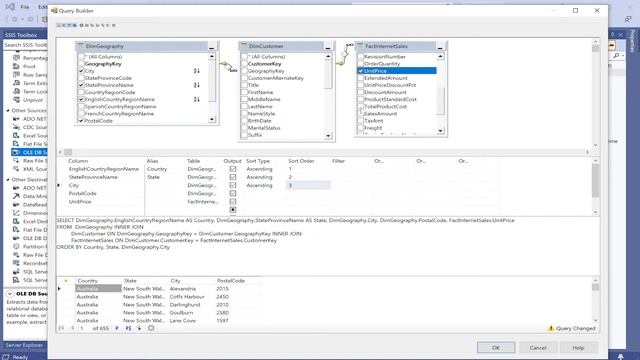Click the Row Sampling icon in toolbox
640x360 pixels.
[x=16, y=75]
